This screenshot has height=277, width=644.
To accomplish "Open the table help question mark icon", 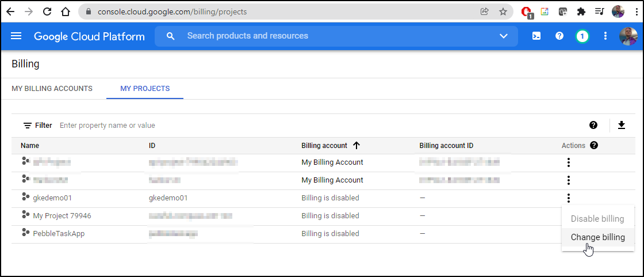I will [x=593, y=125].
